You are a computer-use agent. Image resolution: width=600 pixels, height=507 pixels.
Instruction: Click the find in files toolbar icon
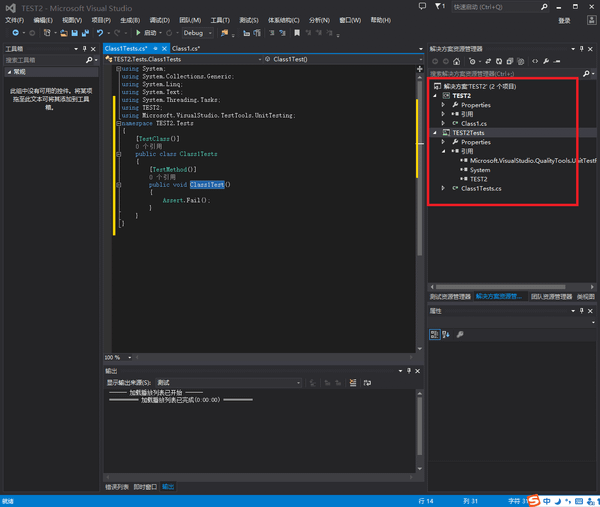pos(224,33)
